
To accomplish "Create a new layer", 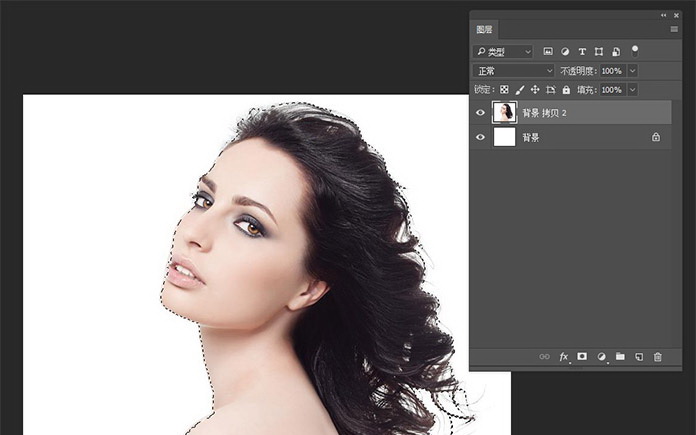I will coord(639,357).
